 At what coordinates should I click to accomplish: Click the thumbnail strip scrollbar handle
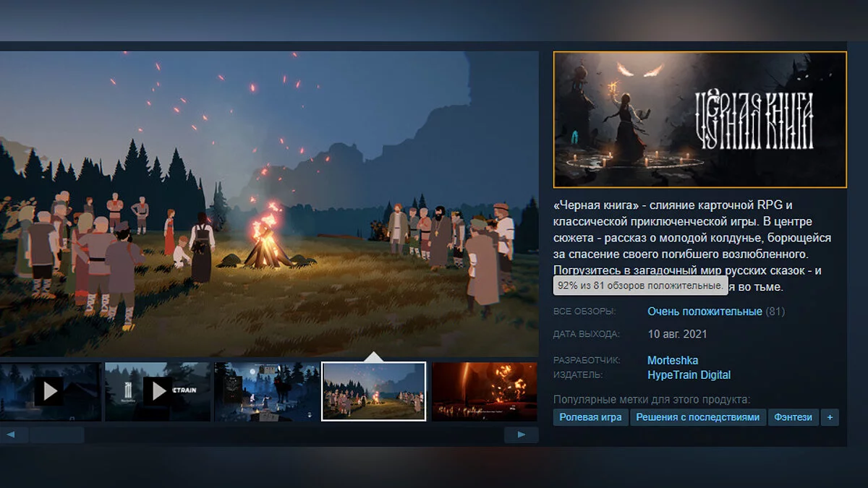point(56,435)
